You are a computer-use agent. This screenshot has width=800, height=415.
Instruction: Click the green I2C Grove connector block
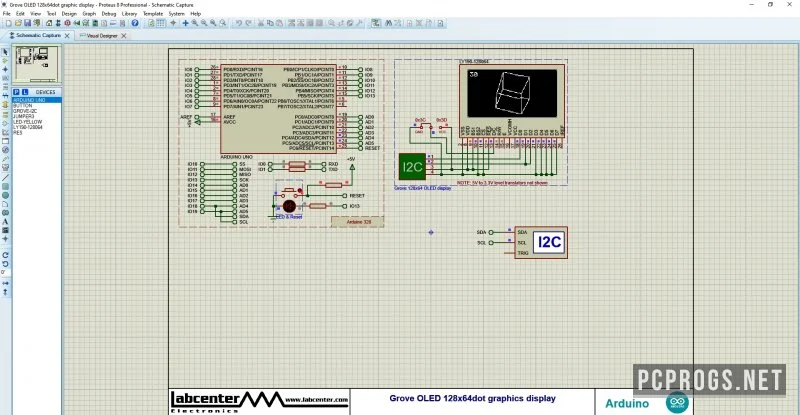point(412,166)
